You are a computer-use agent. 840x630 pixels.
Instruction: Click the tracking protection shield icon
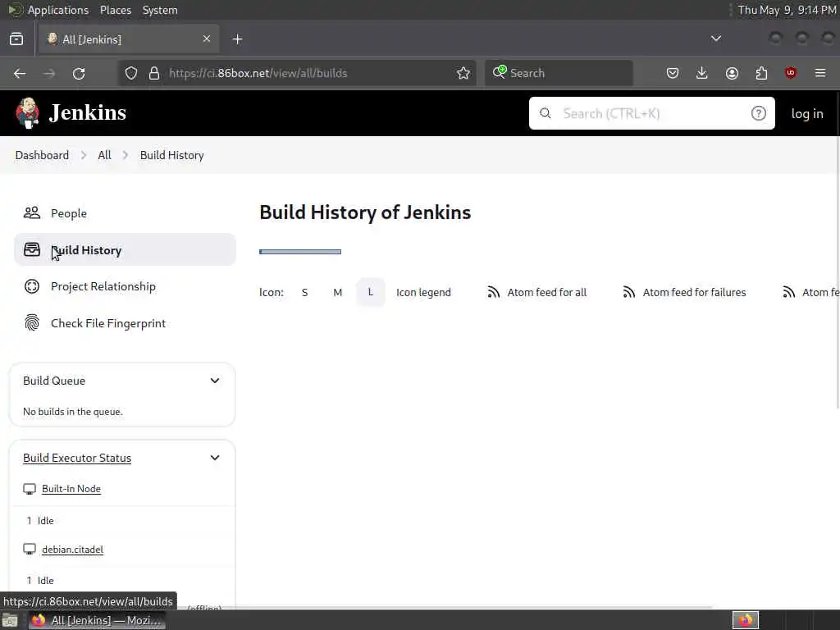click(x=131, y=73)
